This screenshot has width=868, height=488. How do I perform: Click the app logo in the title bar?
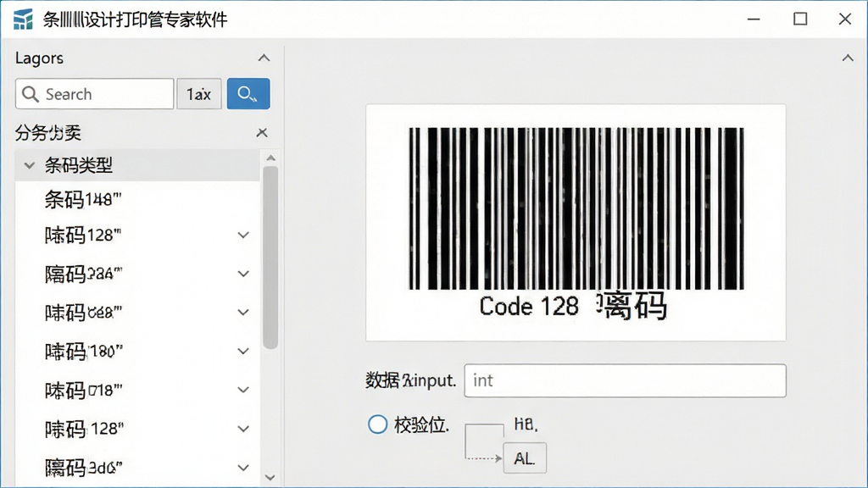[x=23, y=19]
